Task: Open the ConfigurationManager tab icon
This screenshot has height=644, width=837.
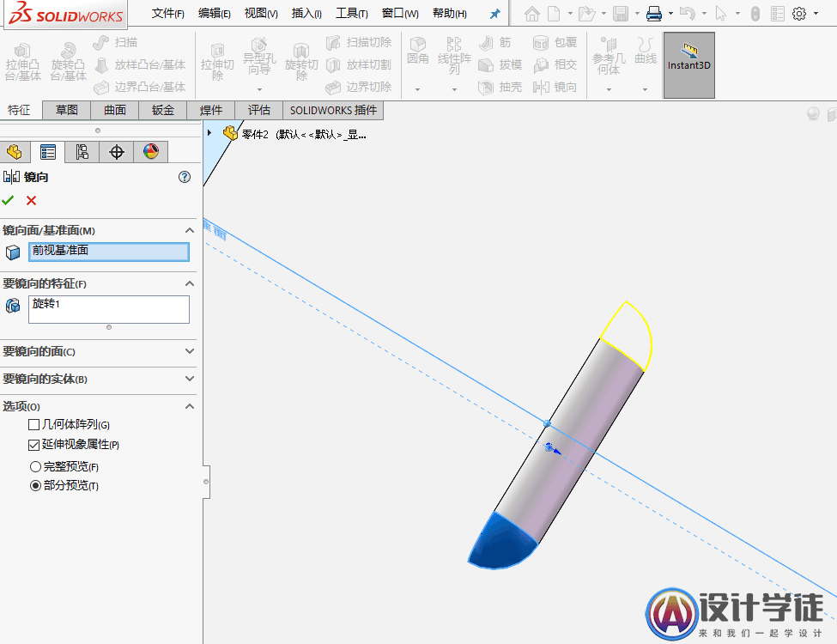Action: (x=82, y=152)
